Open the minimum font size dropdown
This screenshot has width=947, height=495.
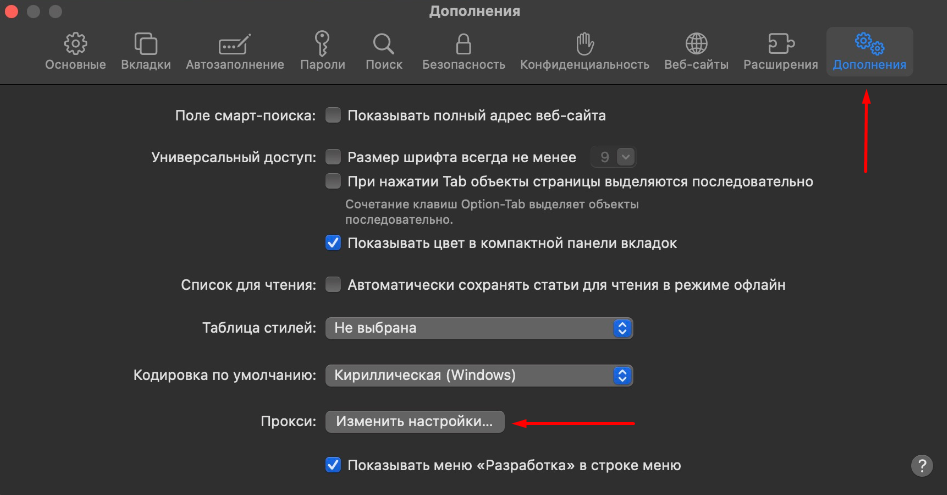612,157
